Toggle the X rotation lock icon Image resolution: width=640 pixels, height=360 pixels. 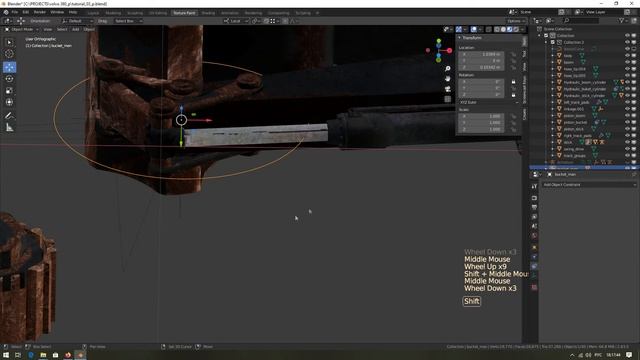pyautogui.click(x=513, y=82)
